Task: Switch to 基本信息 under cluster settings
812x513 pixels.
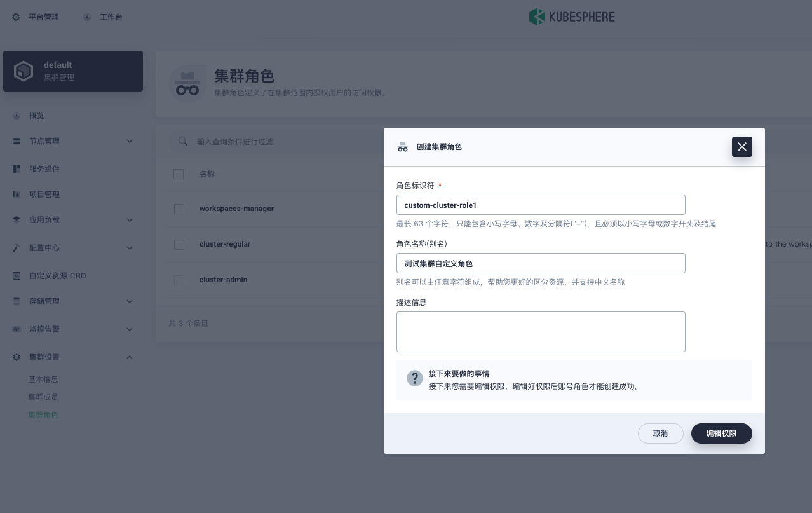Action: pos(43,380)
